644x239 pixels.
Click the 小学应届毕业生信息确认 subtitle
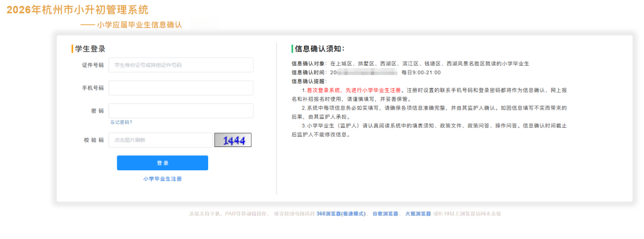point(140,25)
